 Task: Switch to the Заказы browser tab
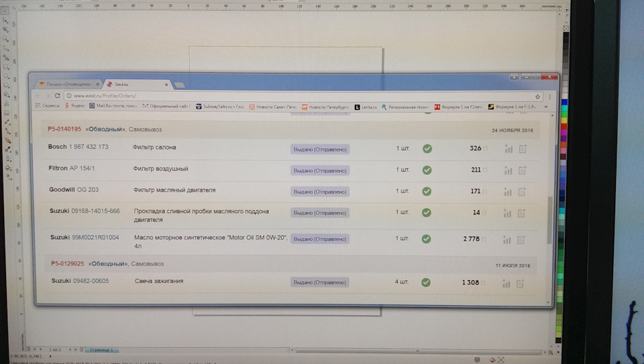click(138, 84)
